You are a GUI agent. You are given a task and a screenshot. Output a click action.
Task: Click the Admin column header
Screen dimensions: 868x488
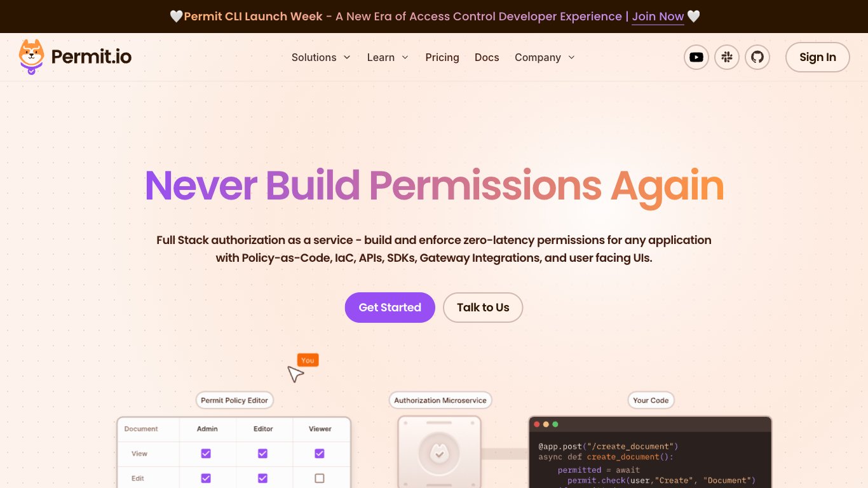pos(207,429)
